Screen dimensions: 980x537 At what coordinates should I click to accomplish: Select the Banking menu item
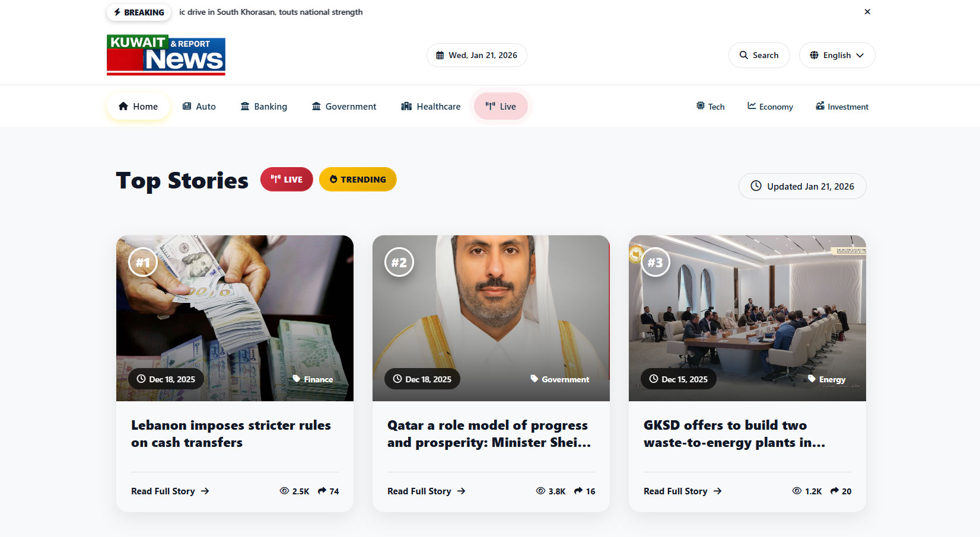click(264, 107)
